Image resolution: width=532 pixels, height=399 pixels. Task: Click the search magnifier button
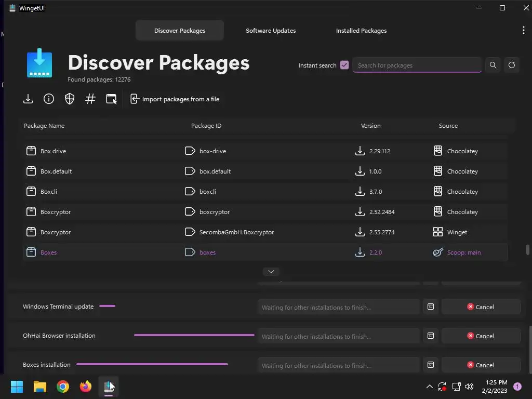tap(493, 65)
